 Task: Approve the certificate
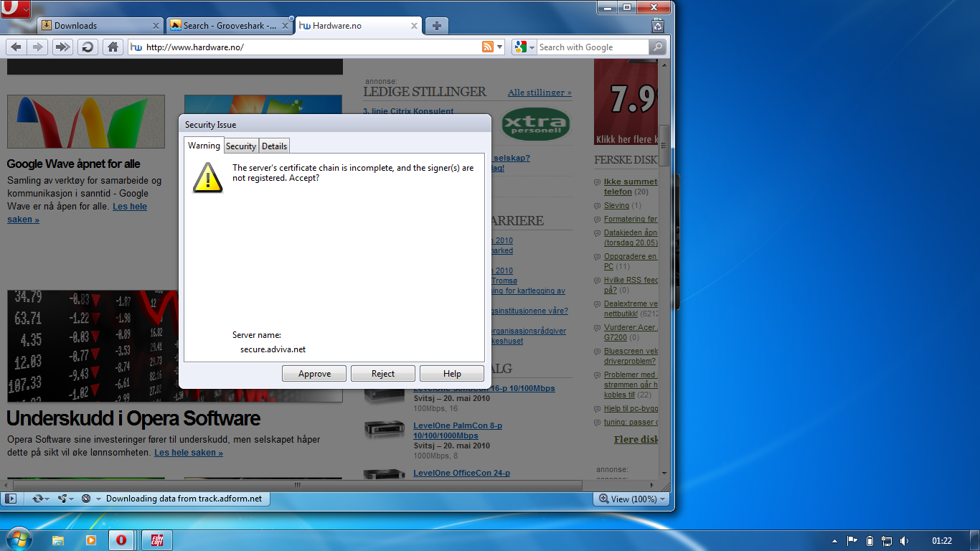point(314,373)
